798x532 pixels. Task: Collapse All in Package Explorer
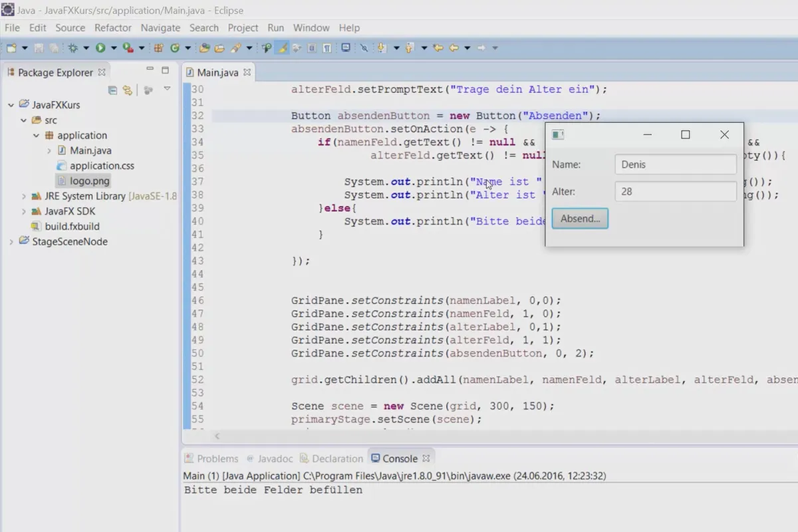[113, 90]
